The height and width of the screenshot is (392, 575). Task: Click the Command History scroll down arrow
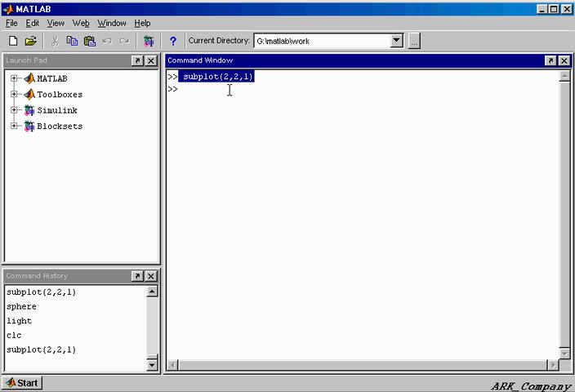(x=152, y=364)
